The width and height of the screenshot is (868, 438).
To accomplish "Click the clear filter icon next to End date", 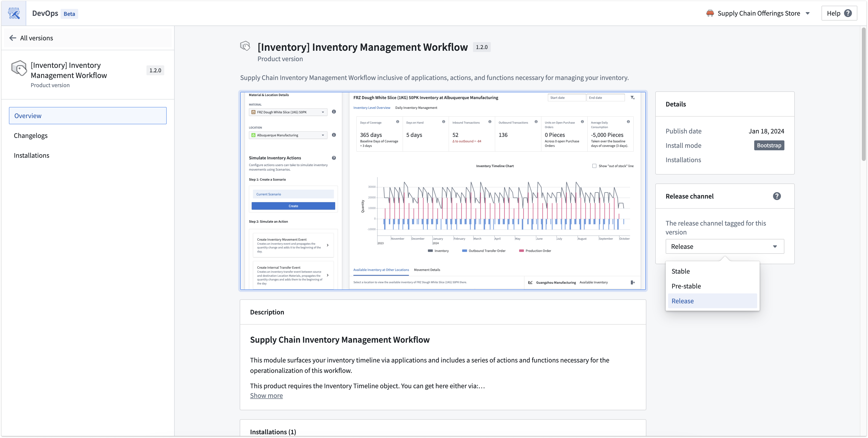I will click(633, 98).
